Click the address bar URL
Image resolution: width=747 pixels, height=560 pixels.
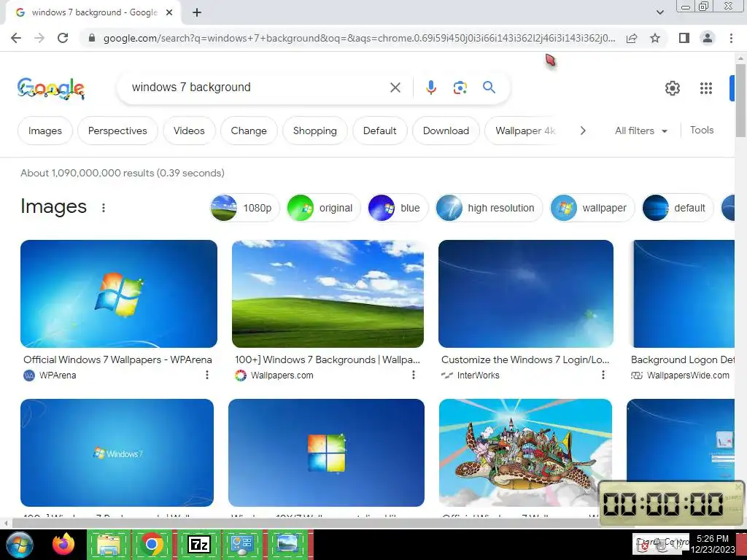coord(359,38)
